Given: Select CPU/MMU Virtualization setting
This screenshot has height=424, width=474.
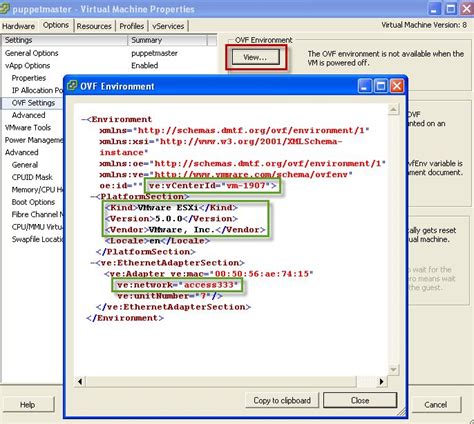Looking at the screenshot, I should click(x=37, y=227).
